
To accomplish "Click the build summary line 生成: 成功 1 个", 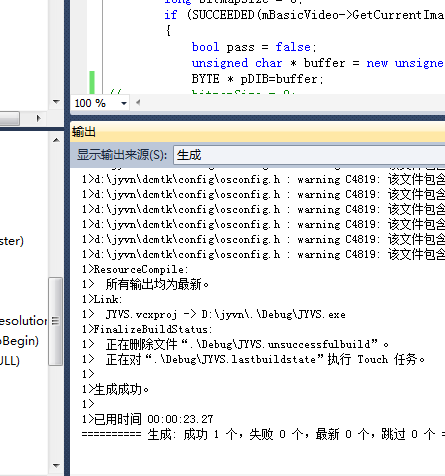I will coord(263,434).
